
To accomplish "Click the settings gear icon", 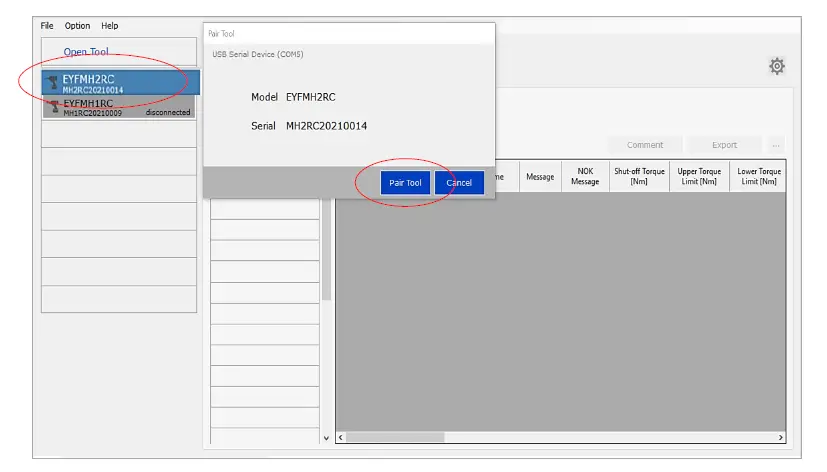I will [776, 66].
